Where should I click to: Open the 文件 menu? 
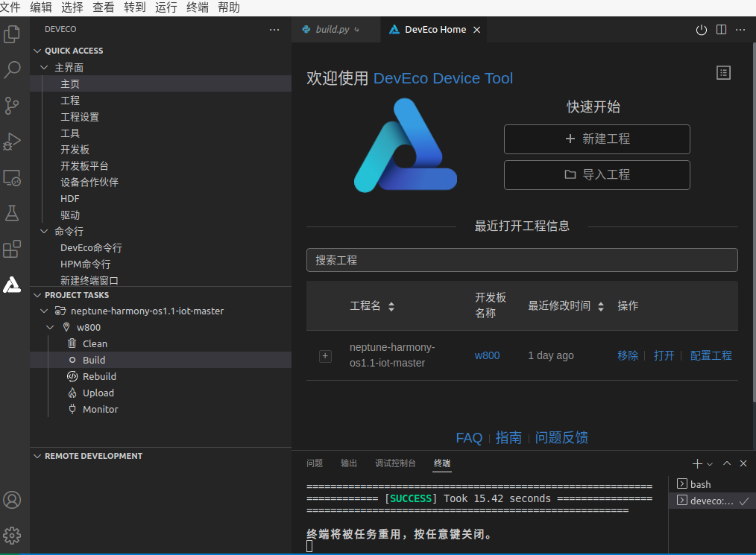[10, 7]
